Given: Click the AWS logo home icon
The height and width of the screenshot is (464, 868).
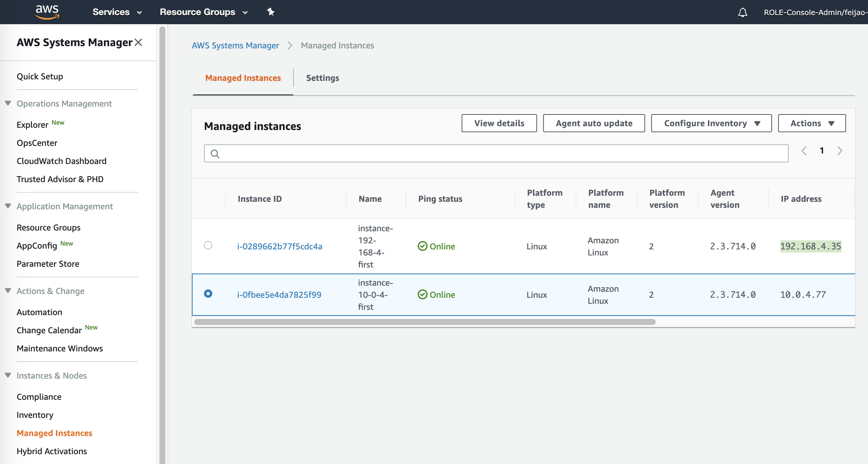Looking at the screenshot, I should point(47,12).
